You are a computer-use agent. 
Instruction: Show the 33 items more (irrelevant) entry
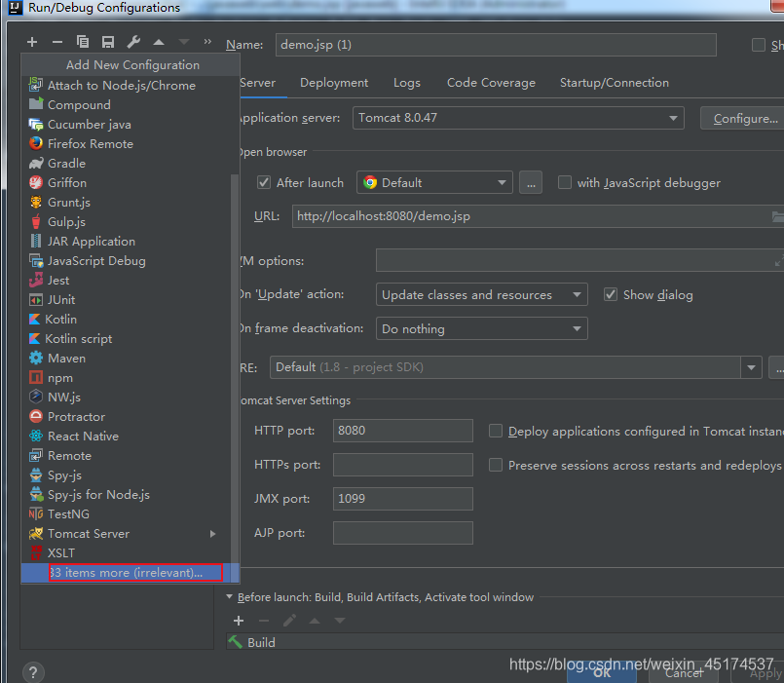[x=126, y=573]
